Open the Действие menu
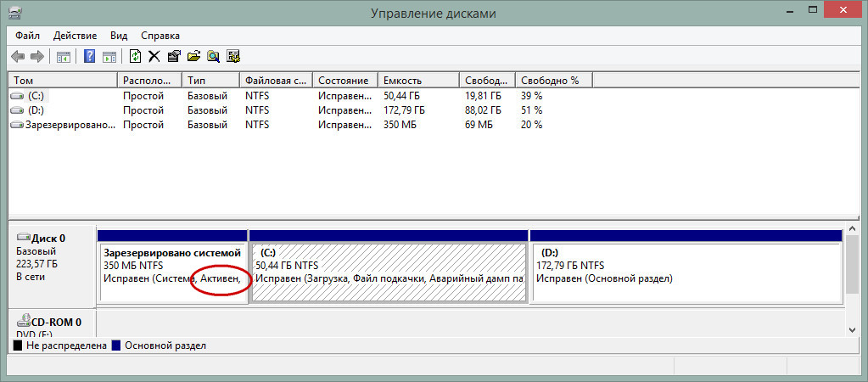This screenshot has width=868, height=382. [75, 36]
